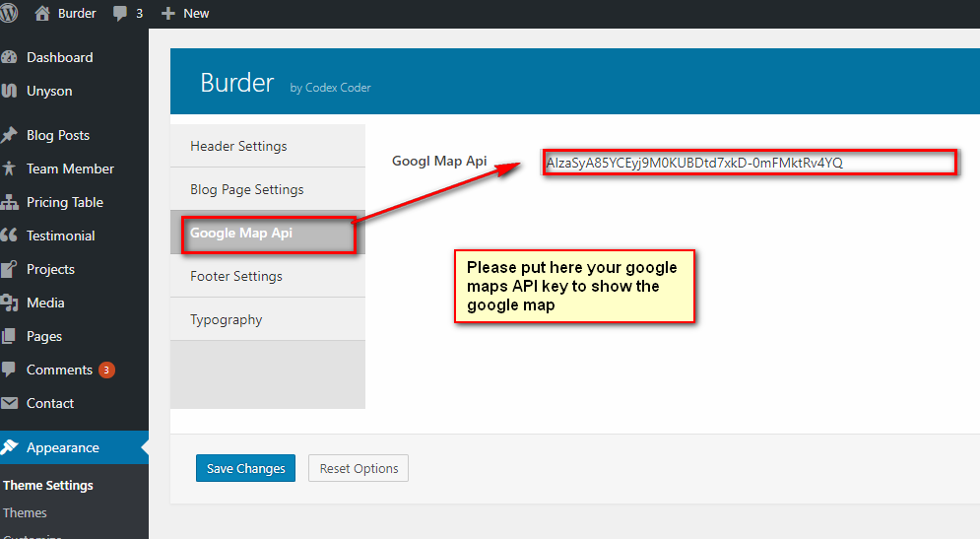The height and width of the screenshot is (539, 980).
Task: Click the Media library icon
Action: tap(9, 303)
